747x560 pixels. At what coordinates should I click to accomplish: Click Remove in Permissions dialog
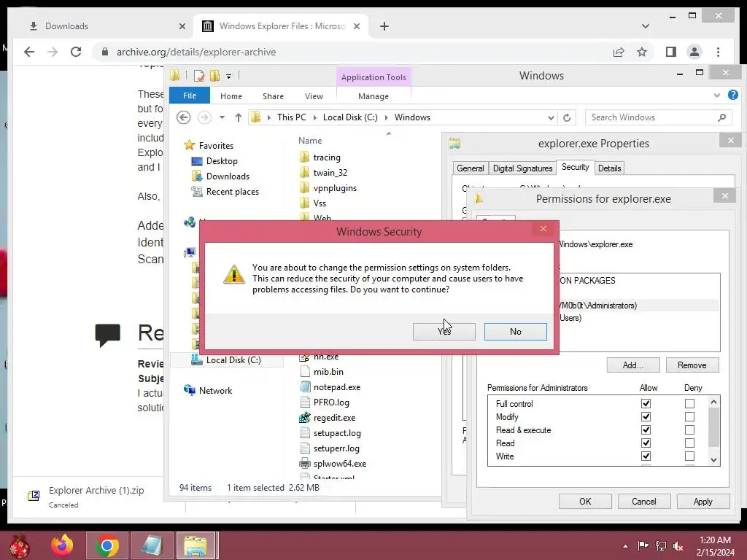[692, 365]
